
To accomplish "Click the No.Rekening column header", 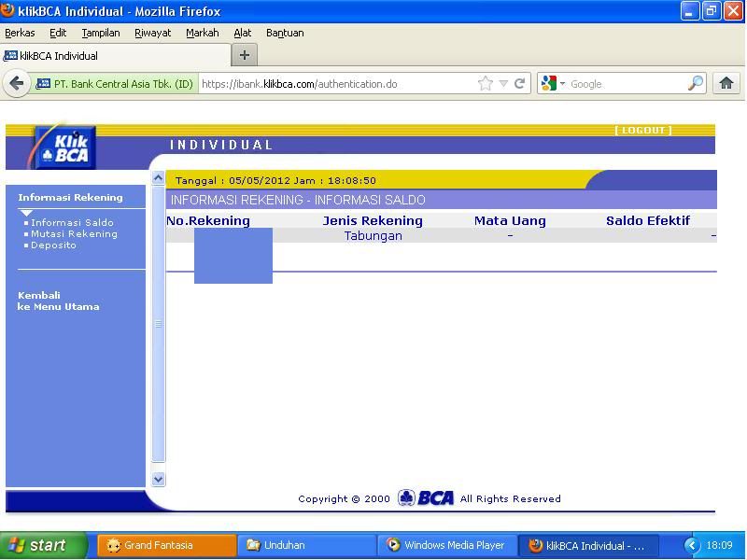I will pyautogui.click(x=208, y=220).
